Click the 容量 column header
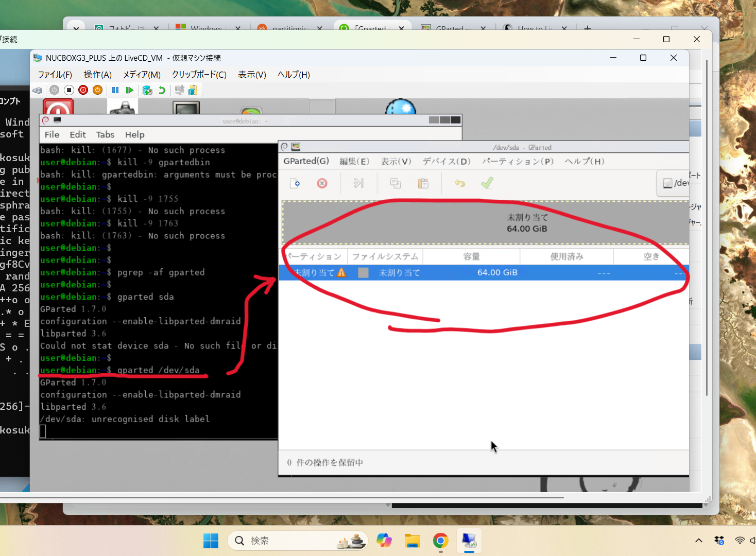Image resolution: width=756 pixels, height=556 pixels. [x=471, y=256]
